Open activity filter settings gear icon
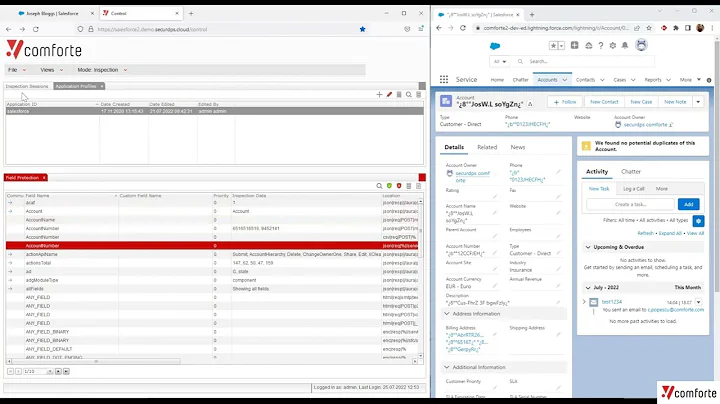The width and height of the screenshot is (720, 404). click(698, 221)
